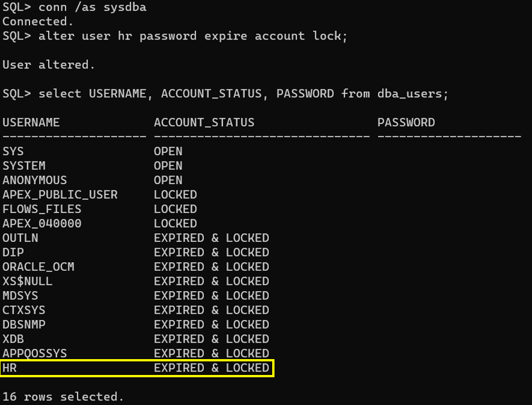Click the alter user hr command line

pyautogui.click(x=175, y=36)
